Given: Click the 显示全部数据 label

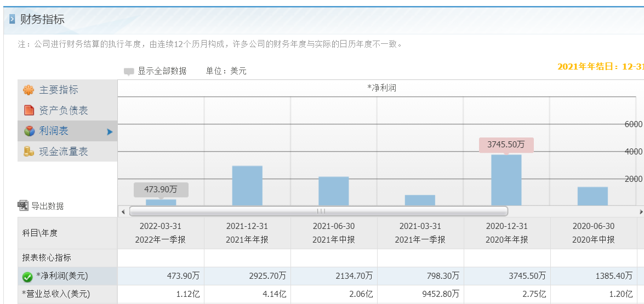Looking at the screenshot, I should (x=162, y=71).
